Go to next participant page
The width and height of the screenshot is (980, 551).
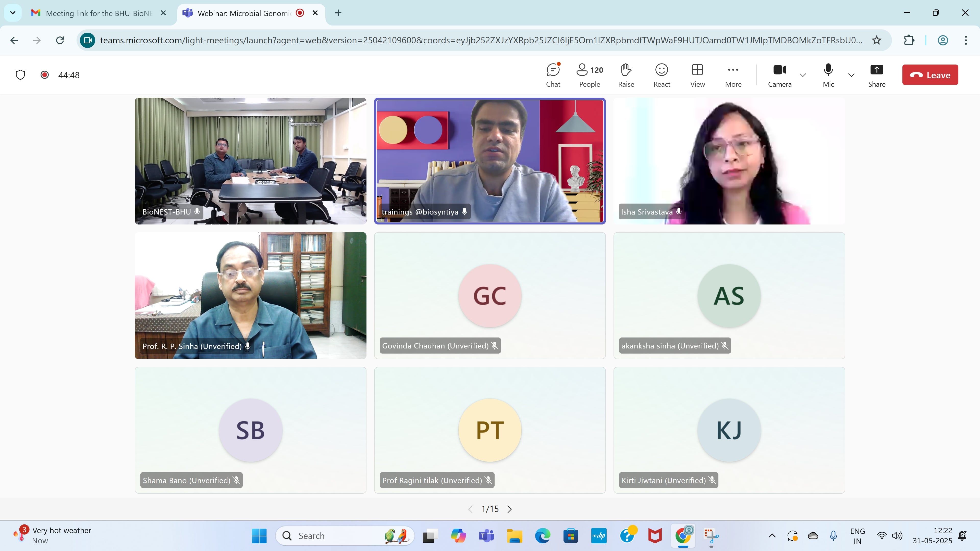pyautogui.click(x=509, y=509)
